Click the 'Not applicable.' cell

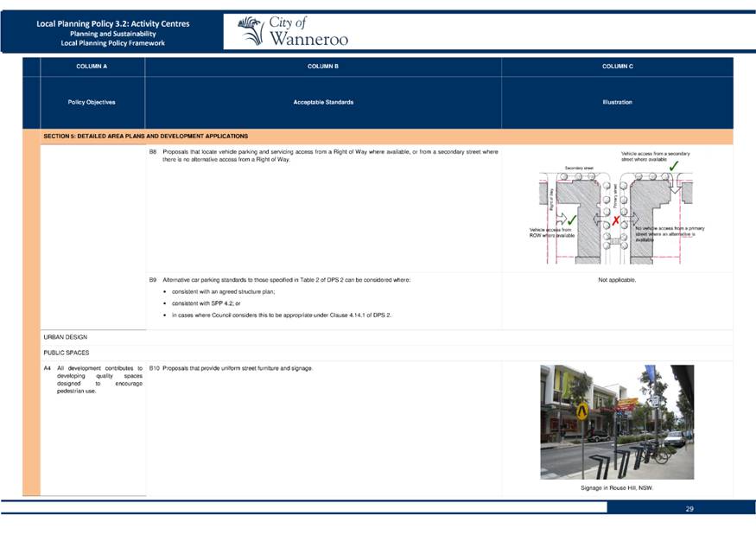(617, 280)
